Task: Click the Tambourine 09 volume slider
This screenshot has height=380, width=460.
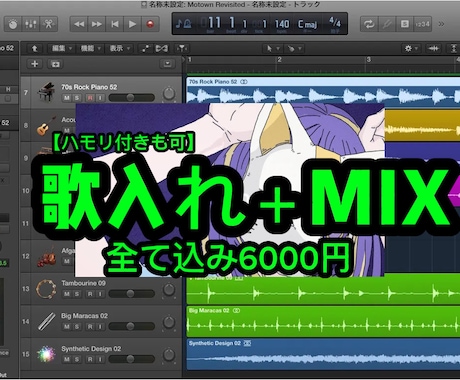Action: (x=132, y=293)
